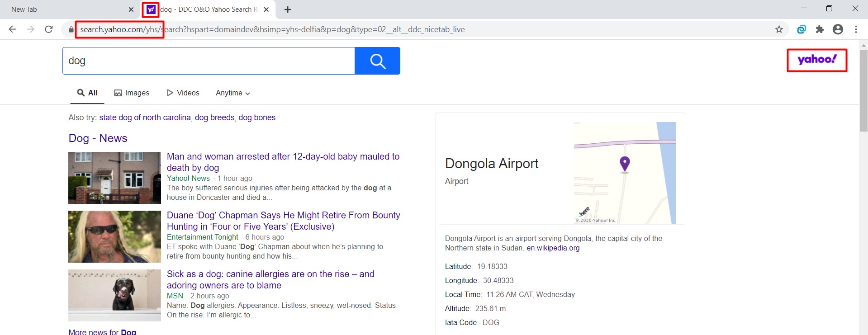Click the purple map pin marker

tap(625, 164)
